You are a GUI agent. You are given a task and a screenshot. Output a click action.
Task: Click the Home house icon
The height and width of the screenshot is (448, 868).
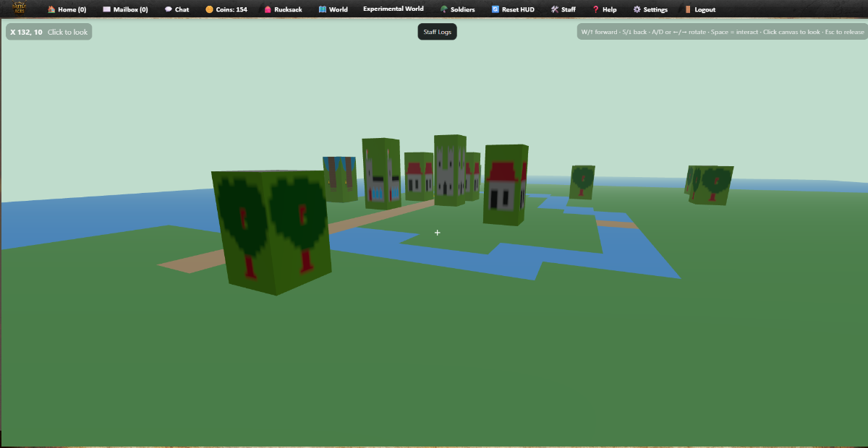click(x=51, y=9)
